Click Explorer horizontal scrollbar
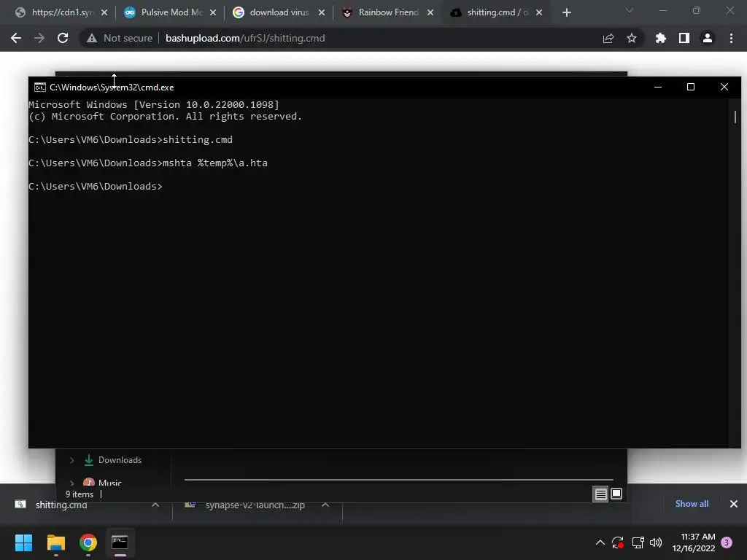 tap(399, 480)
